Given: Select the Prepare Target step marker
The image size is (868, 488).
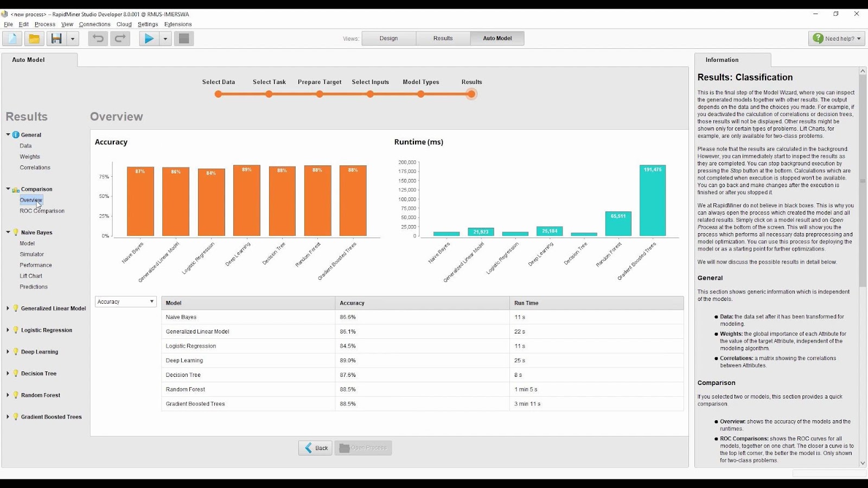Looking at the screenshot, I should [x=320, y=94].
